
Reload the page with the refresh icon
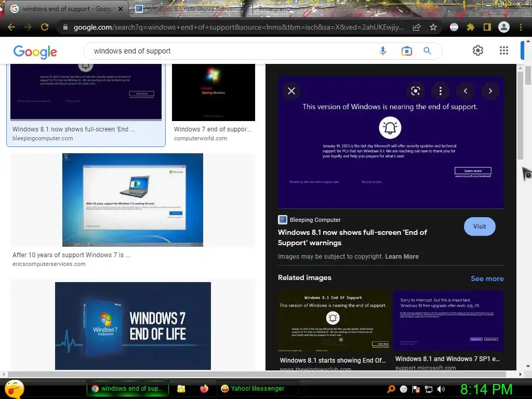coord(45,27)
